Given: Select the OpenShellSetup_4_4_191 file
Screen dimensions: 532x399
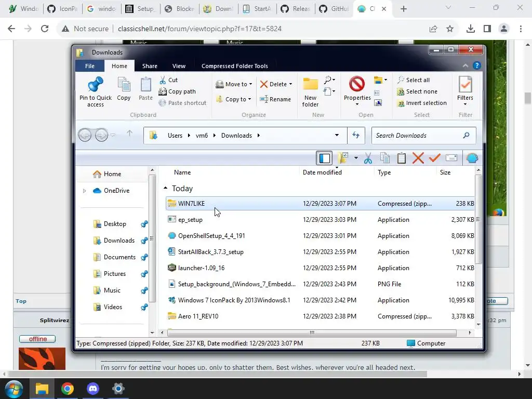Looking at the screenshot, I should [x=320, y=236].
